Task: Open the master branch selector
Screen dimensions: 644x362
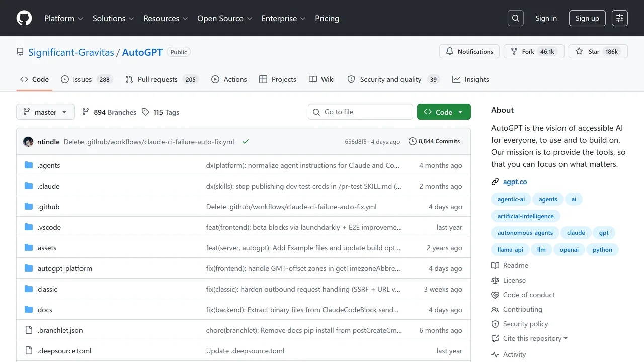Action: pos(45,112)
